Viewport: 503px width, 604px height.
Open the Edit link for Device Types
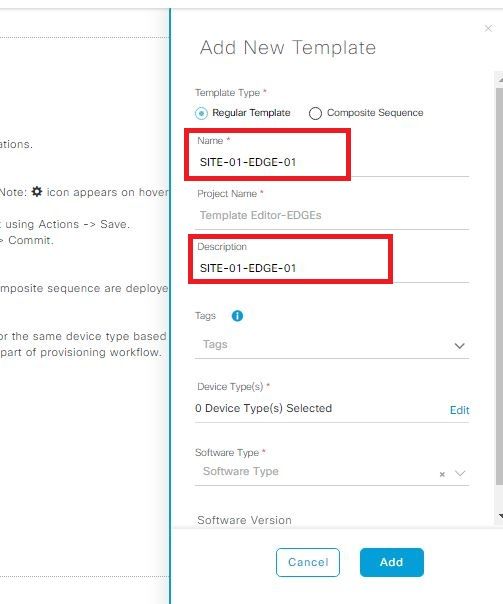pos(459,410)
